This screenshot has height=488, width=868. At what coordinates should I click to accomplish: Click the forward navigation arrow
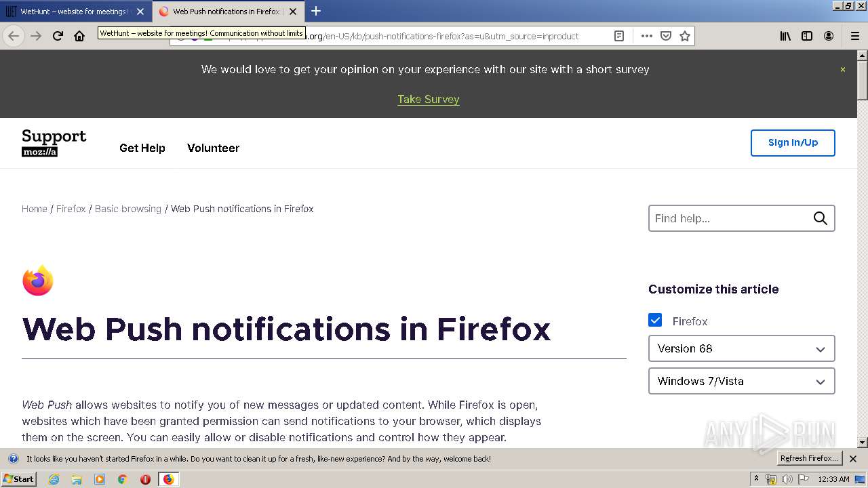(36, 36)
